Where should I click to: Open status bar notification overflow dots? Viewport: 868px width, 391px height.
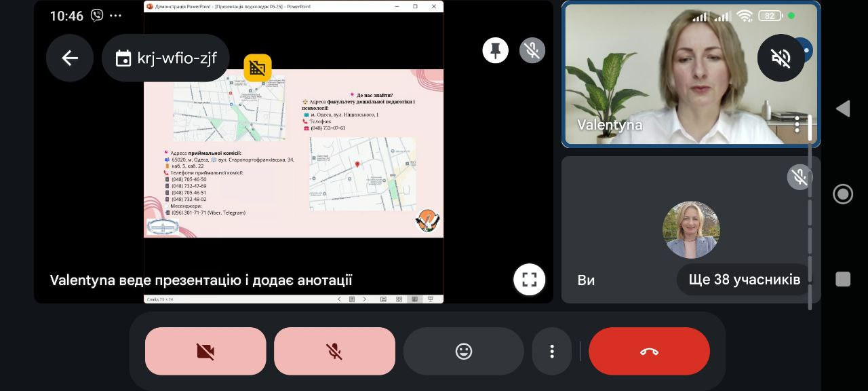116,15
